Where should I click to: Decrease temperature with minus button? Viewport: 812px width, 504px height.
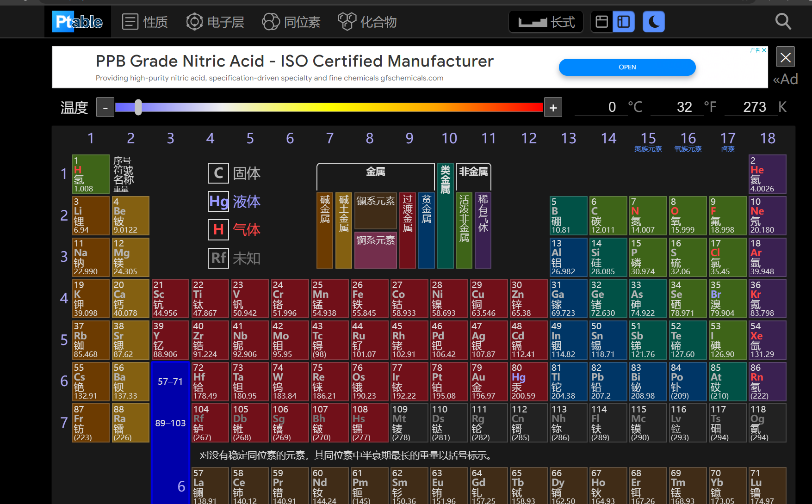click(105, 108)
